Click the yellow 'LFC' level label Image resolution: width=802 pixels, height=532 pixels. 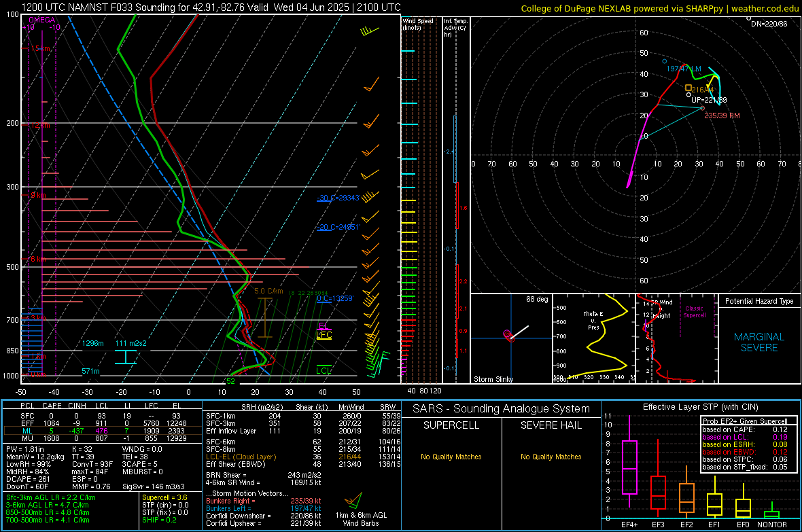coord(324,335)
